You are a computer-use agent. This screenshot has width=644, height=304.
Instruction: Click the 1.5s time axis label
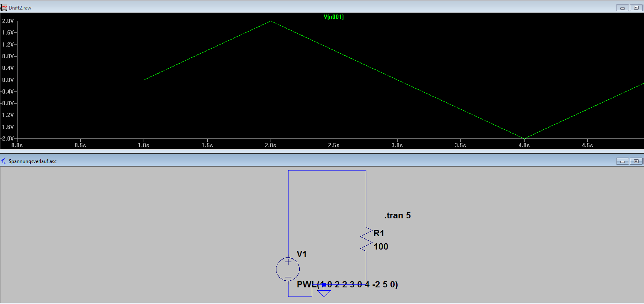pyautogui.click(x=207, y=146)
